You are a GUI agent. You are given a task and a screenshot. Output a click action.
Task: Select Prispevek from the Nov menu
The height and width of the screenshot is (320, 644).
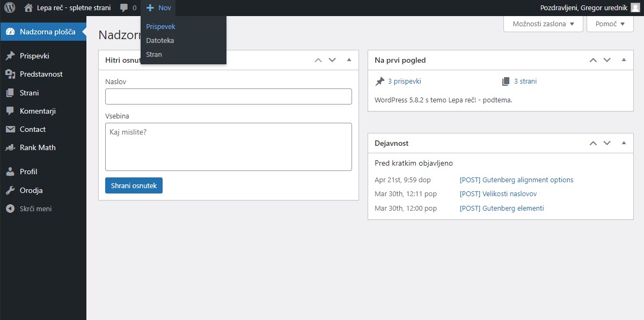[x=160, y=26]
